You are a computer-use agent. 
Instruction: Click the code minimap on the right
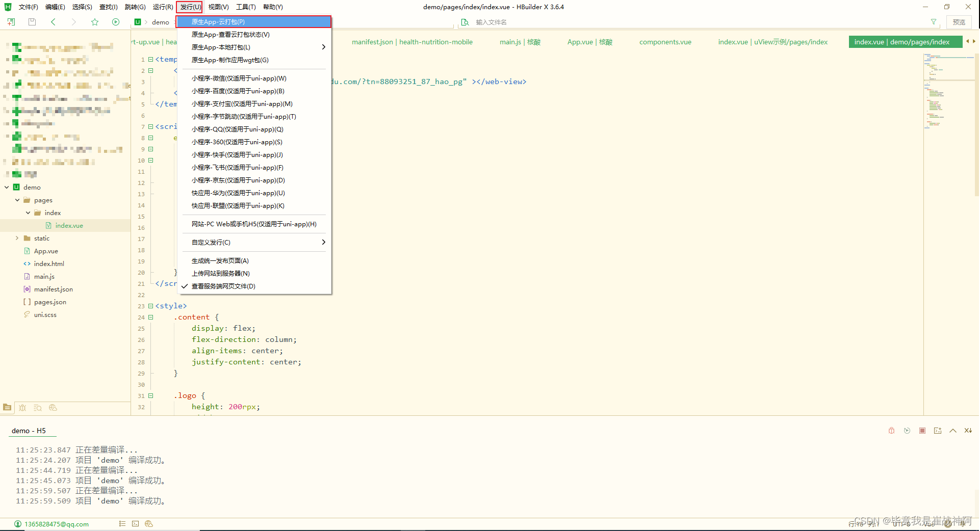click(949, 92)
